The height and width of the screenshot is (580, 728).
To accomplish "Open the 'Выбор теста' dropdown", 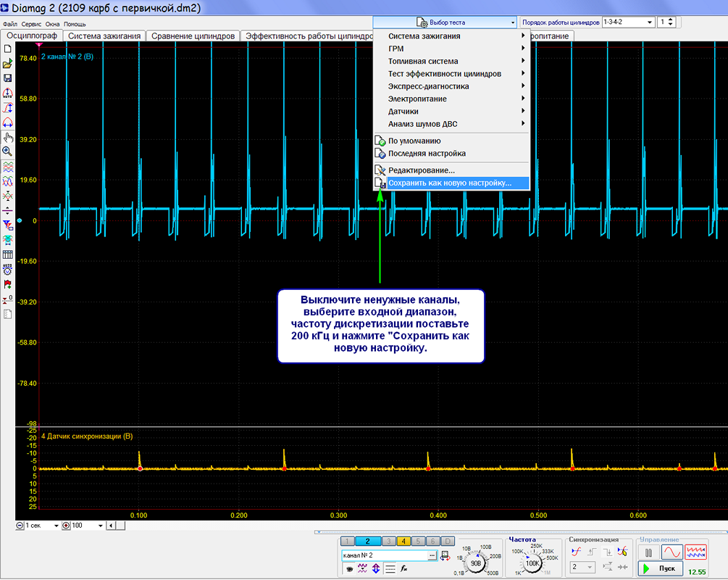I will [x=445, y=22].
